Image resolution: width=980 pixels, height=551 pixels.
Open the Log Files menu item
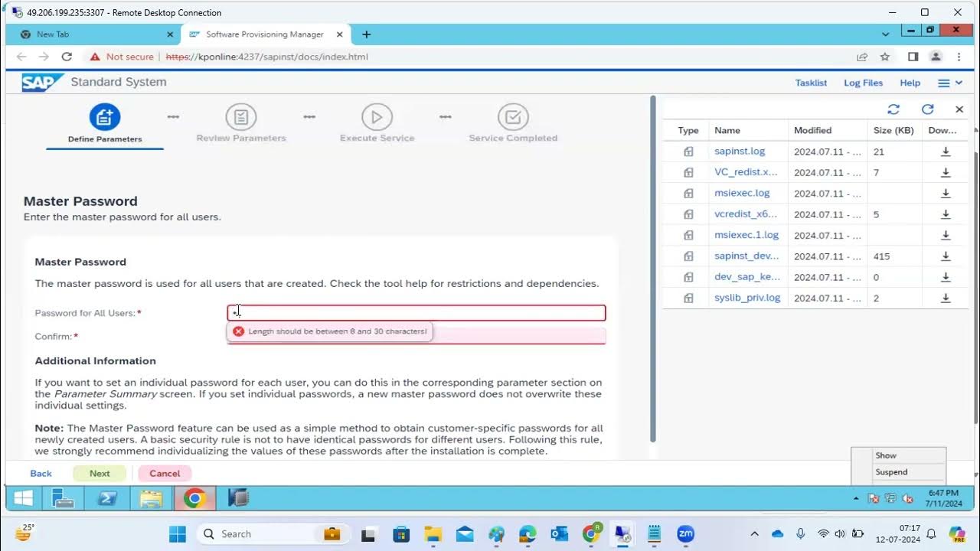863,83
